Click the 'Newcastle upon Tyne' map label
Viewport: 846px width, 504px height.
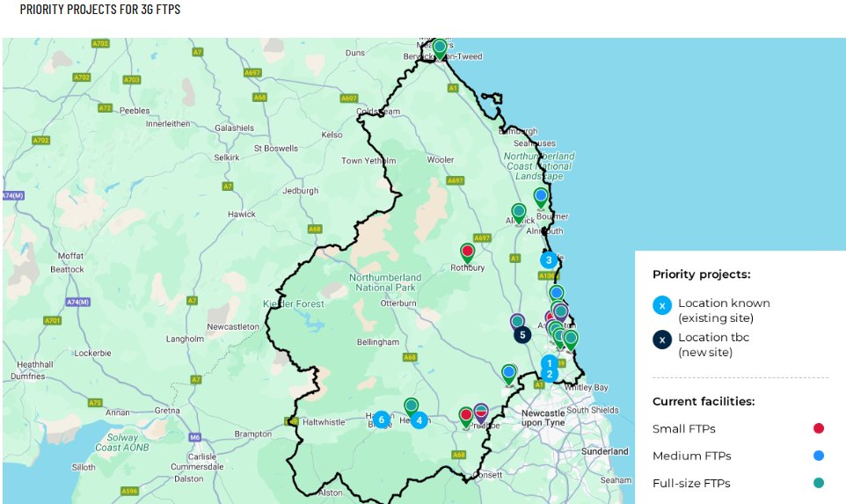[x=543, y=418]
